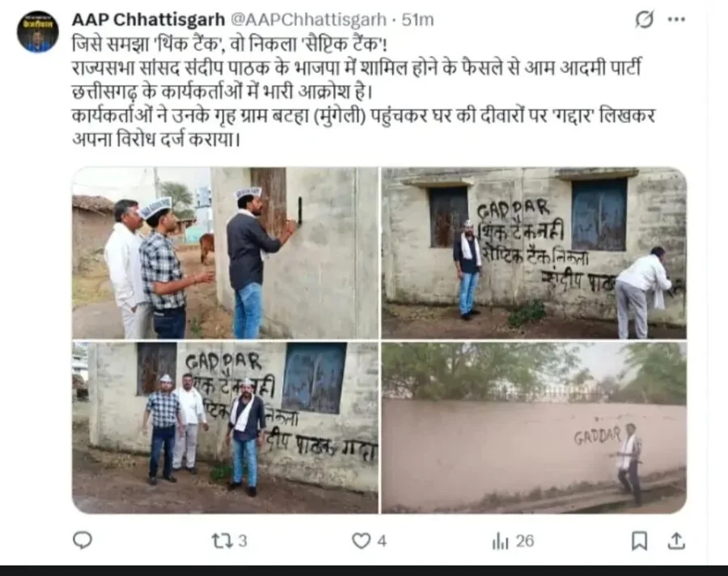Click the Hindi tweet text body
This screenshot has width=728, height=576.
pyautogui.click(x=363, y=91)
